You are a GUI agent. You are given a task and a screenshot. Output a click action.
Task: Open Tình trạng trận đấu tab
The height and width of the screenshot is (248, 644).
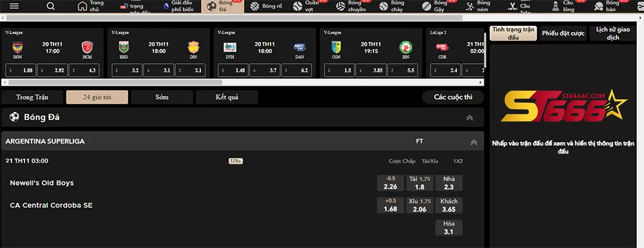[x=513, y=33]
